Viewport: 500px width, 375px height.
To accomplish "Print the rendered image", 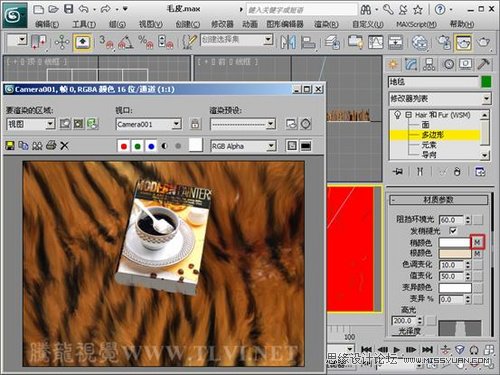I will (51, 145).
